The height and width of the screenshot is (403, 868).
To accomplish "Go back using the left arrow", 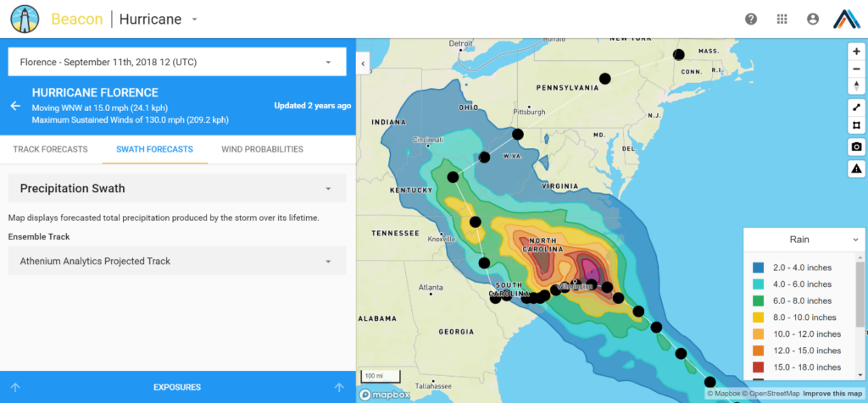I will (15, 106).
